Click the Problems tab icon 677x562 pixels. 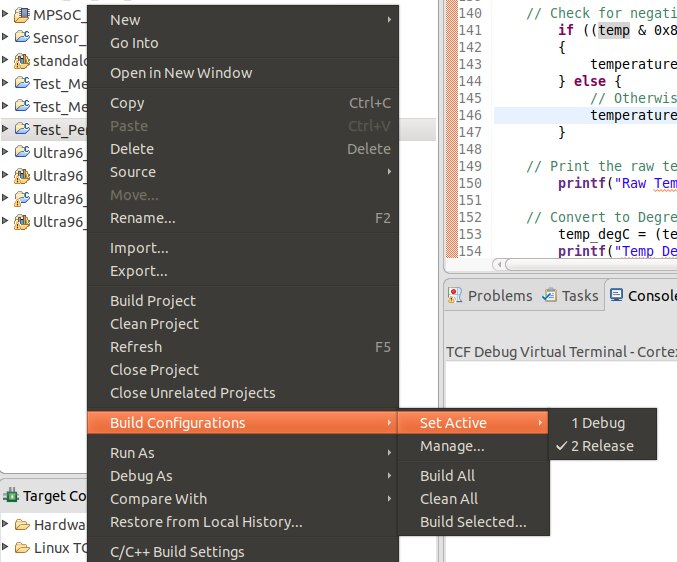click(455, 295)
